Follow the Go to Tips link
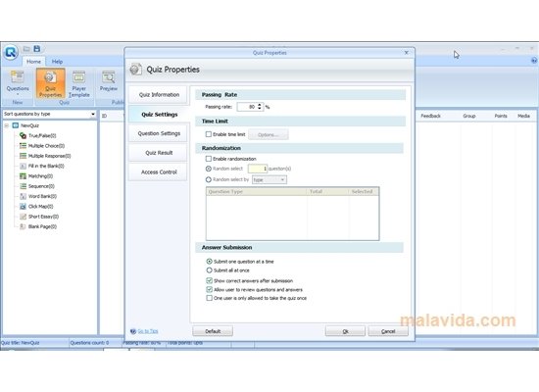The width and height of the screenshot is (539, 392). click(148, 331)
